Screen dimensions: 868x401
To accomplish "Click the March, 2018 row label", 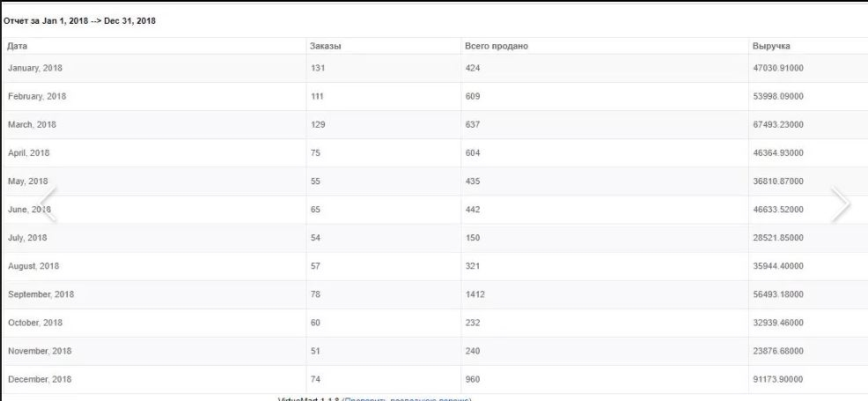I will (32, 124).
